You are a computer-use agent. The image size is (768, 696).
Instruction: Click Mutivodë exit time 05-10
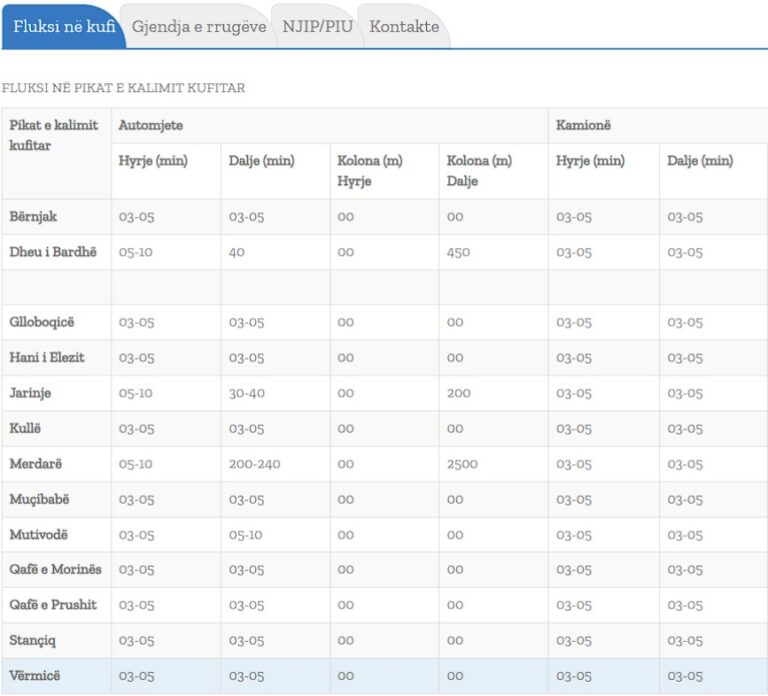click(x=245, y=535)
